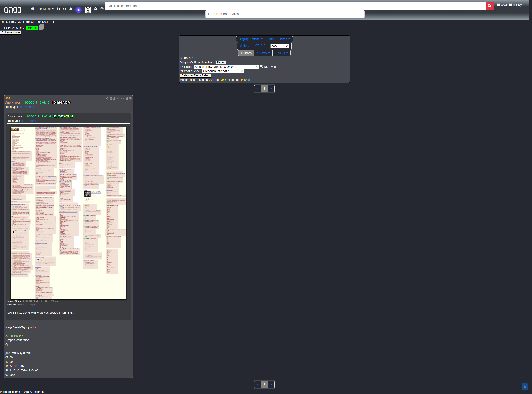Click image name LATEST Q VERIFIED NOV6.png
The width and height of the screenshot is (532, 394).
tap(41, 301)
